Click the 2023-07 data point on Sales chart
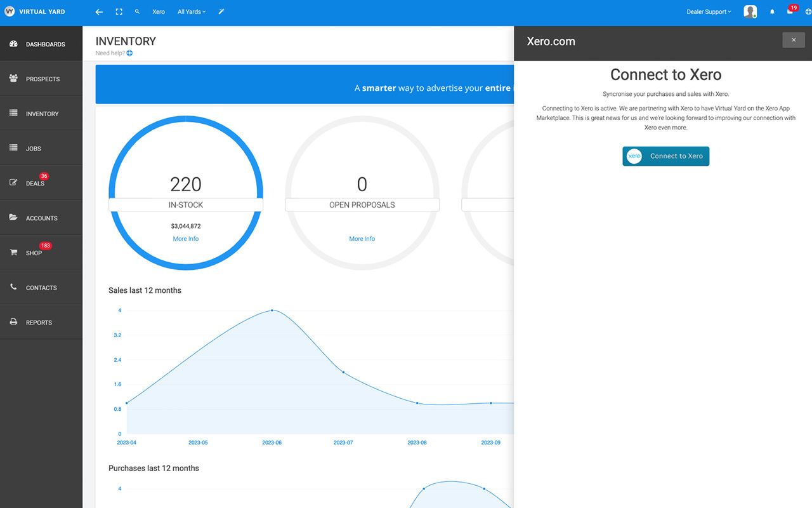The height and width of the screenshot is (508, 812). tap(343, 372)
